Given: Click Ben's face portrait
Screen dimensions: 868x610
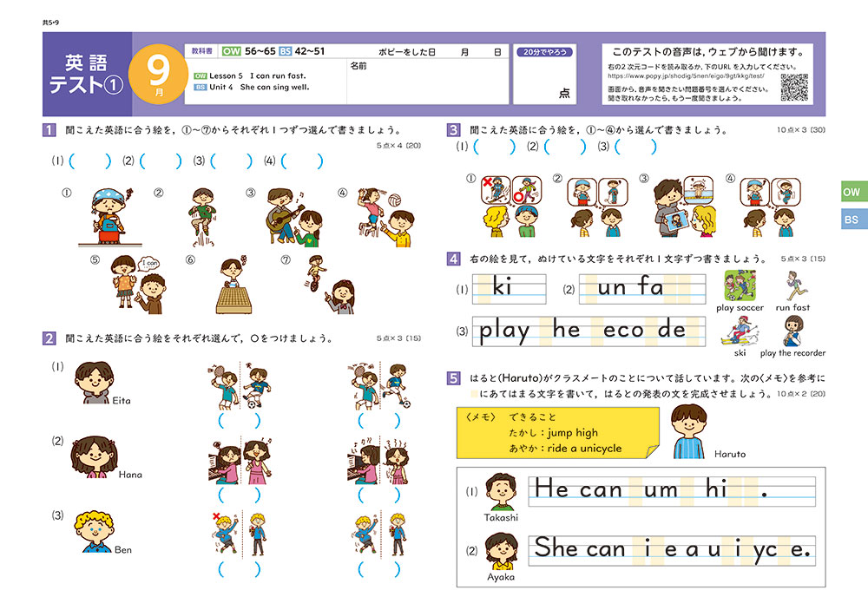Looking at the screenshot, I should 94,531.
